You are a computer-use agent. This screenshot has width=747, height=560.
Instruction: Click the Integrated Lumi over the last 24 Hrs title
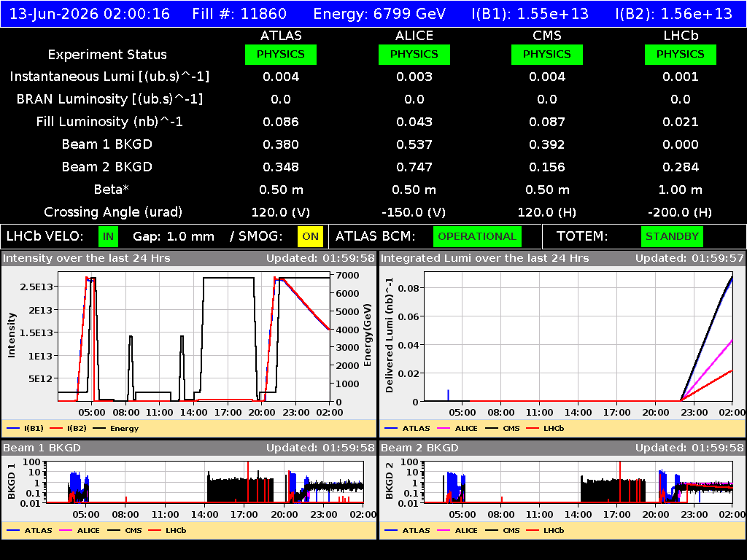(485, 258)
